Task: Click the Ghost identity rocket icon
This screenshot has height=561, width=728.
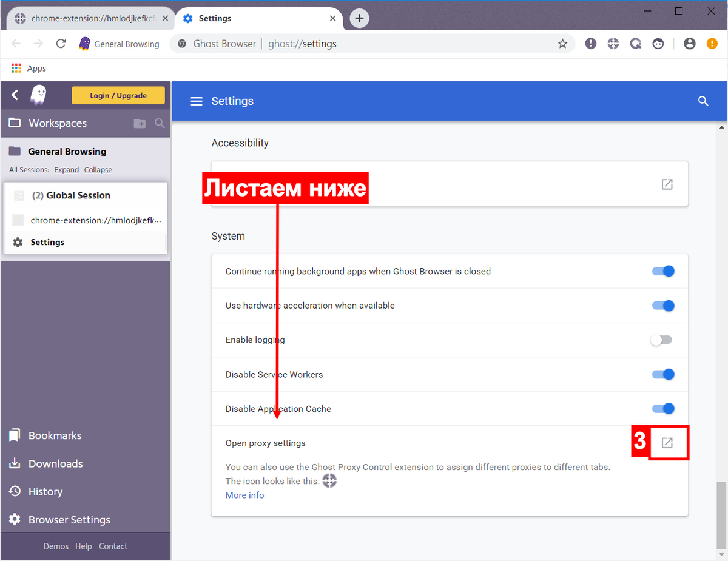Action: (85, 44)
